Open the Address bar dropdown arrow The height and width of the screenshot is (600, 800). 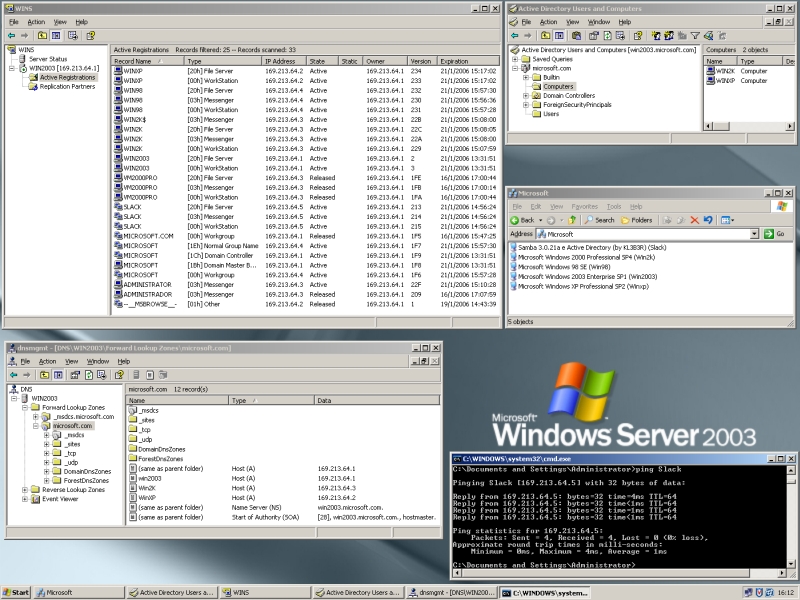[x=754, y=234]
